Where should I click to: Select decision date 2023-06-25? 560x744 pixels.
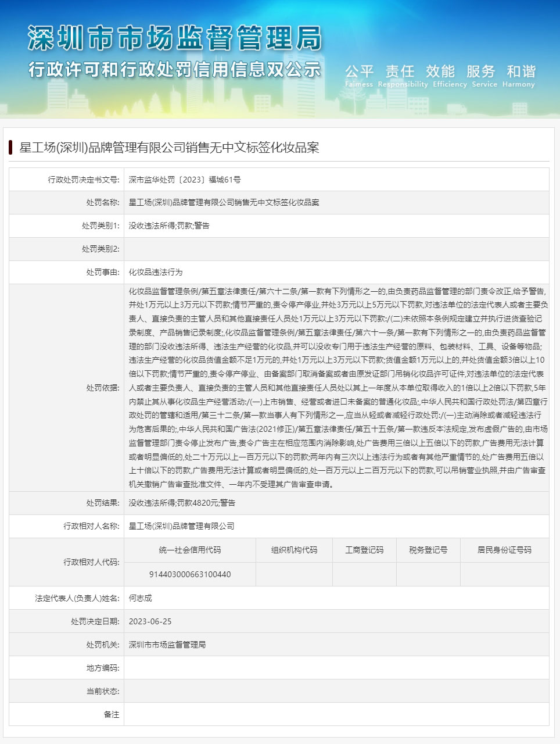150,621
